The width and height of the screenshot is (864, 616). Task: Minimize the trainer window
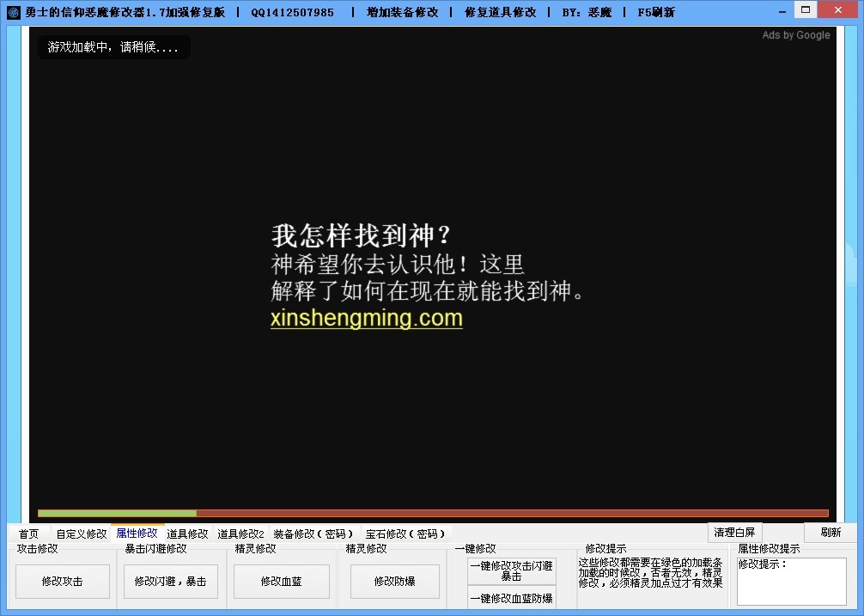782,11
